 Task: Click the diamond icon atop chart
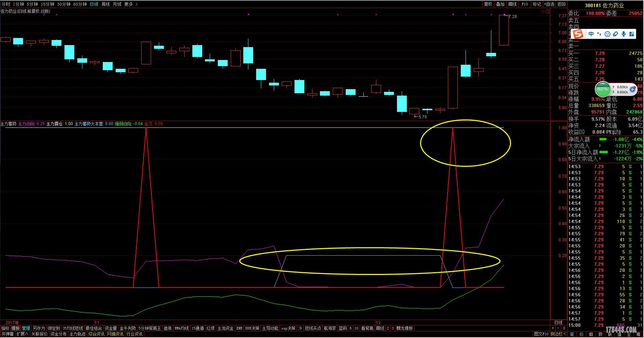point(543,12)
